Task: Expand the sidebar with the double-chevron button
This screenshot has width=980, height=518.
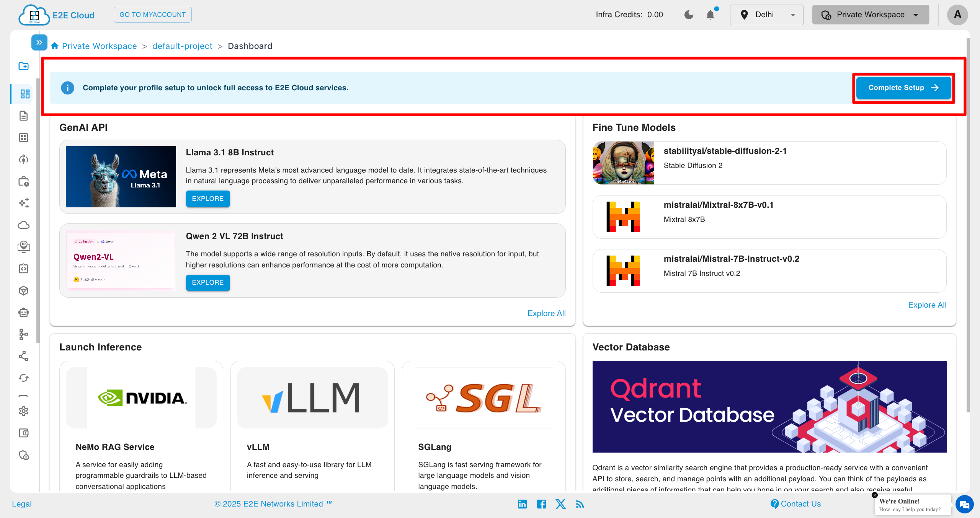Action: [39, 42]
